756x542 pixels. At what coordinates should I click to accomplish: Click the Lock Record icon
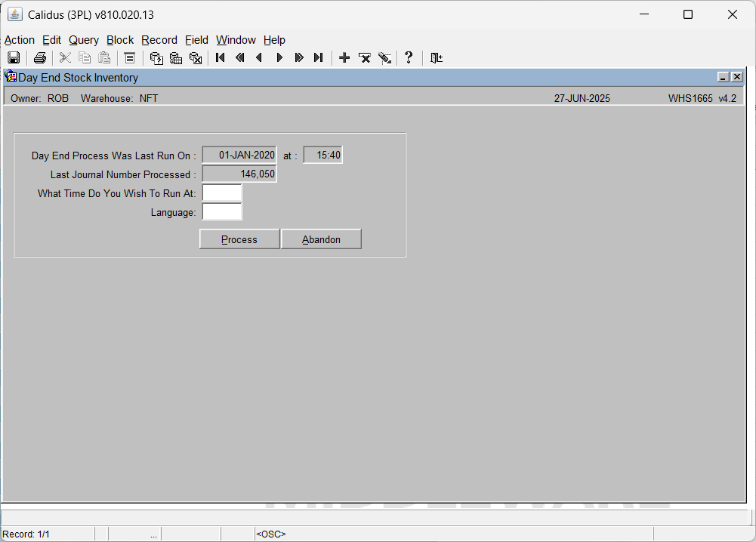[384, 58]
